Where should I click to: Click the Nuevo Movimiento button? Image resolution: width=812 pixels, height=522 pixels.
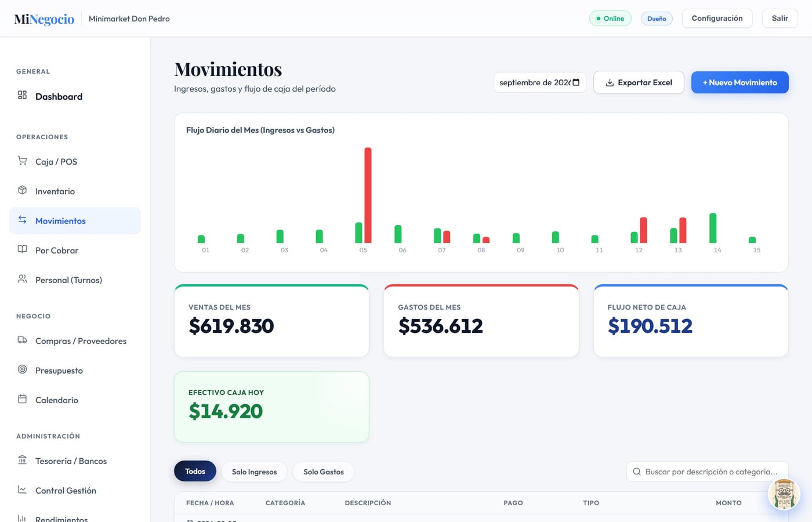739,82
